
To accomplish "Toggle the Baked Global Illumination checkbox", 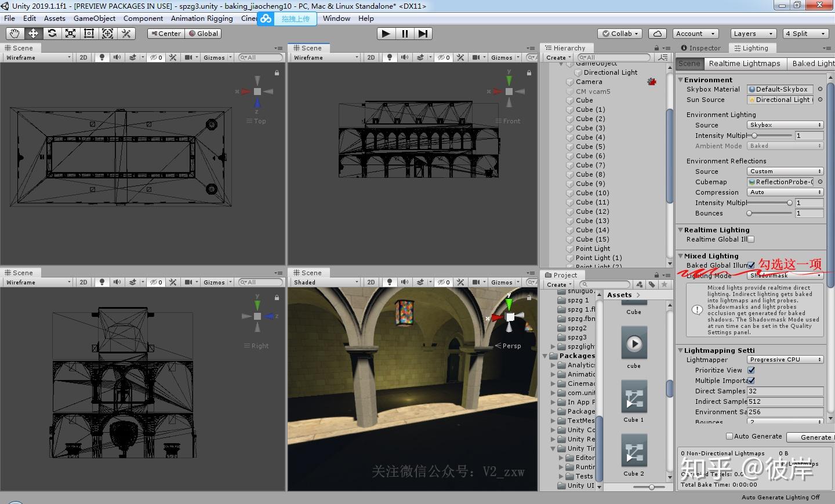I will [751, 265].
